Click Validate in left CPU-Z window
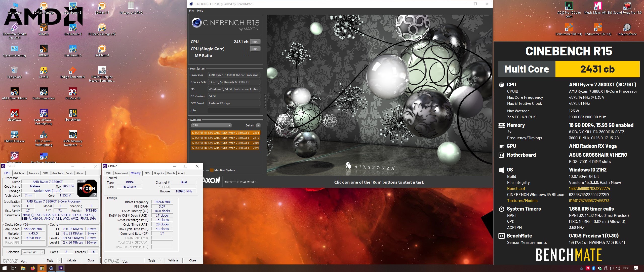The image size is (644, 272). [71, 260]
